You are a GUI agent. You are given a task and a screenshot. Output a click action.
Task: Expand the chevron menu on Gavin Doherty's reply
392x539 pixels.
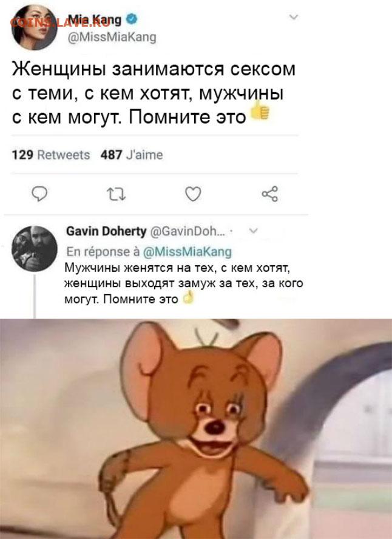tap(253, 231)
